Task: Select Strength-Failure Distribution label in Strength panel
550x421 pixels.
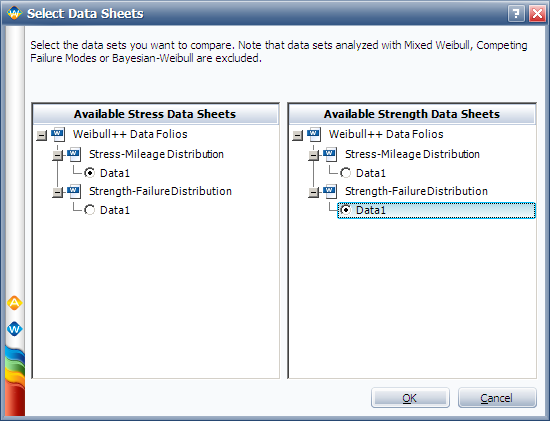Action: tap(416, 191)
